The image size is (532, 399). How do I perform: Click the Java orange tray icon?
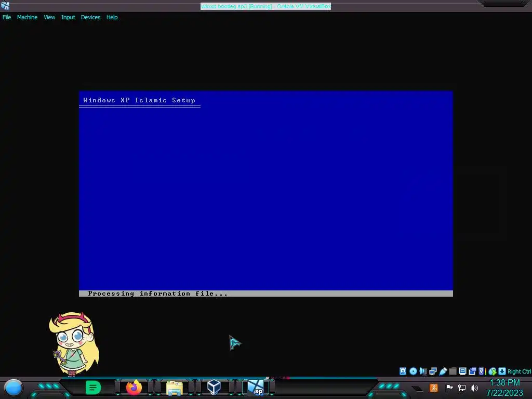pyautogui.click(x=434, y=388)
